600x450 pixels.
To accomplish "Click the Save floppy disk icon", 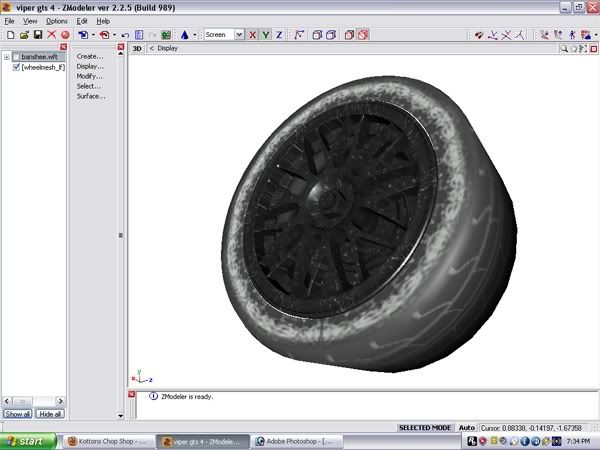I will [37, 34].
